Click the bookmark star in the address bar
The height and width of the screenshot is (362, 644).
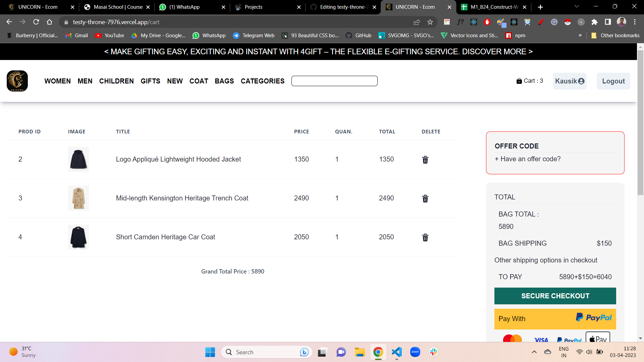pyautogui.click(x=430, y=22)
